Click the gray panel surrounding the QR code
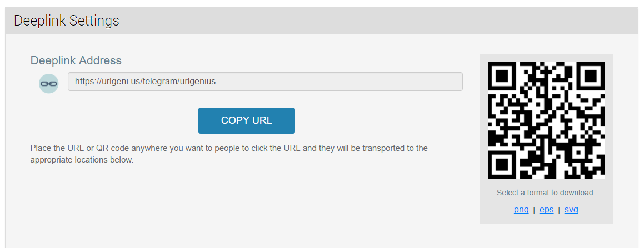The image size is (644, 248). point(546,139)
